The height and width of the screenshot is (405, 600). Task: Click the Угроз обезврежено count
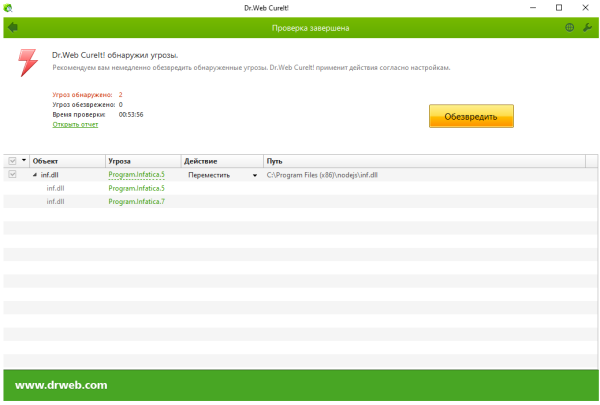121,105
